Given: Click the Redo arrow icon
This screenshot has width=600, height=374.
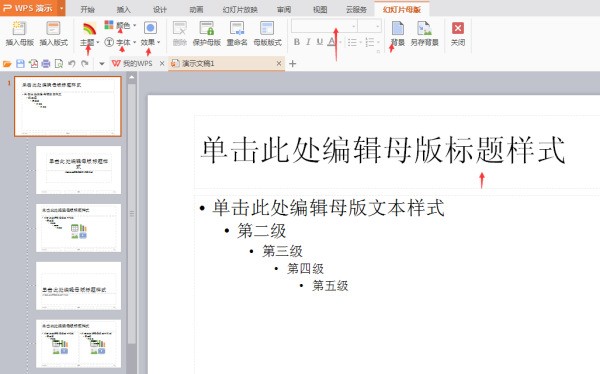Looking at the screenshot, I should 85,64.
